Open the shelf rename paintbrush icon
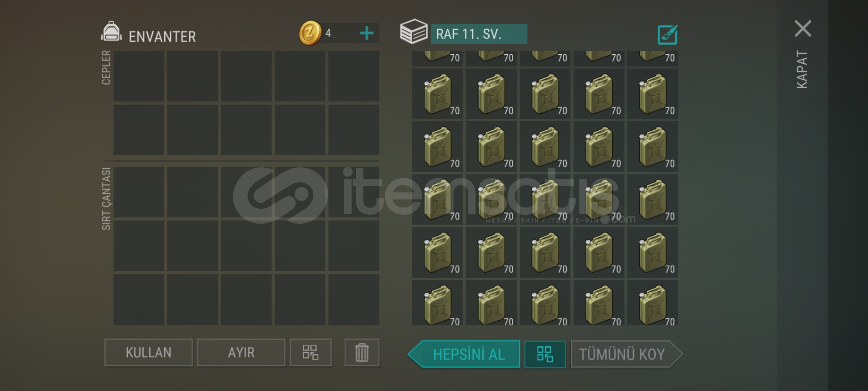Viewport: 868px width, 391px height. (667, 35)
